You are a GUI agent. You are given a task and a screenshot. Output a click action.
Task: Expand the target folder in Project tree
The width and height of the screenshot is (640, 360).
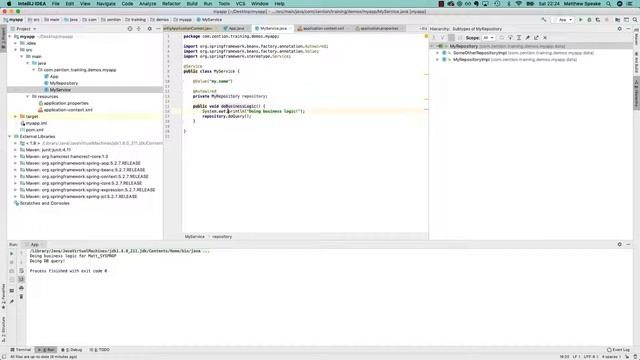point(16,116)
